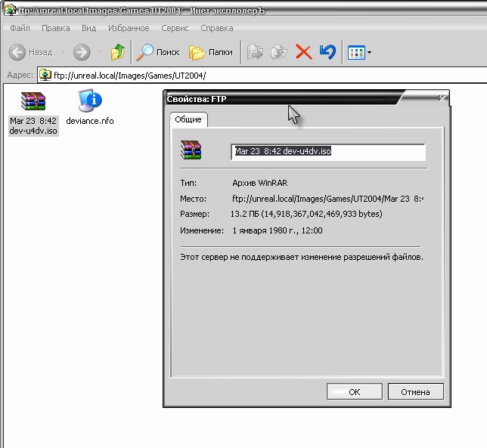Click the Архив WinRAR type value
Screen dimensions: 487x448
tap(260, 183)
